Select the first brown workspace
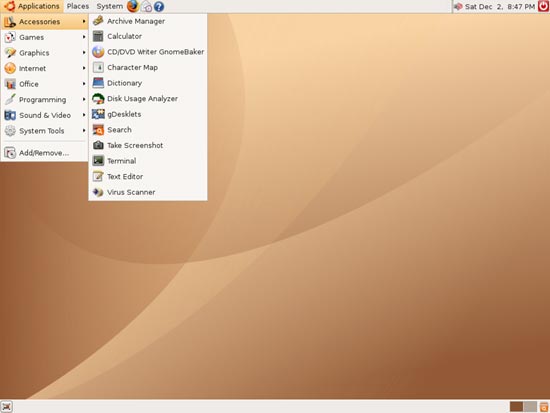Image resolution: width=550 pixels, height=413 pixels. tap(516, 407)
